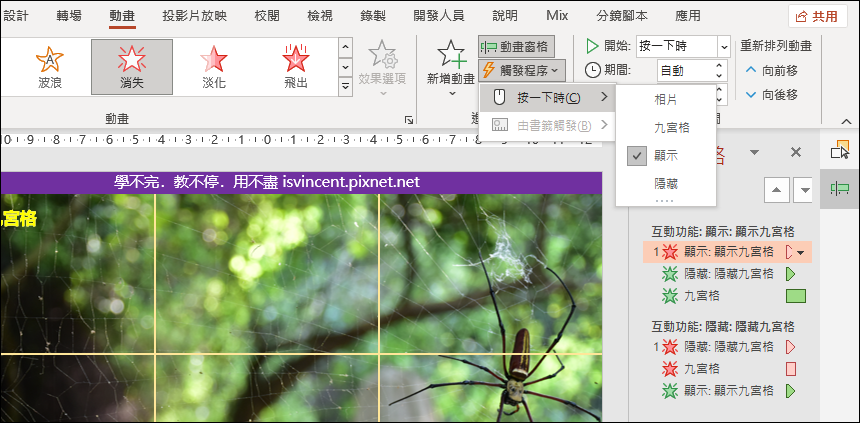This screenshot has height=423, width=860.
Task: Select last green 顯示: 顯示九宮格 item
Action: coord(727,391)
